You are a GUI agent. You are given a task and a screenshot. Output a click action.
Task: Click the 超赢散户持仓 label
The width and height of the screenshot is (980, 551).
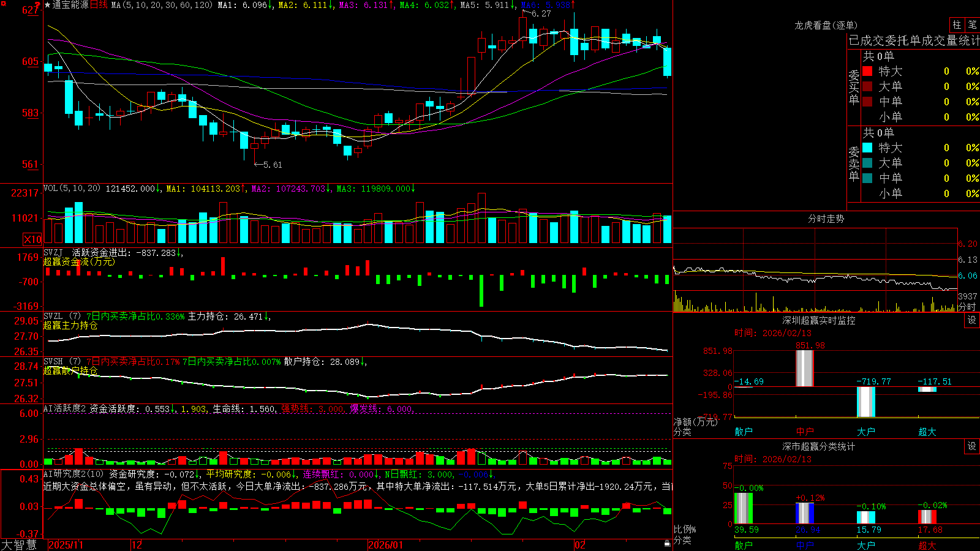70,370
